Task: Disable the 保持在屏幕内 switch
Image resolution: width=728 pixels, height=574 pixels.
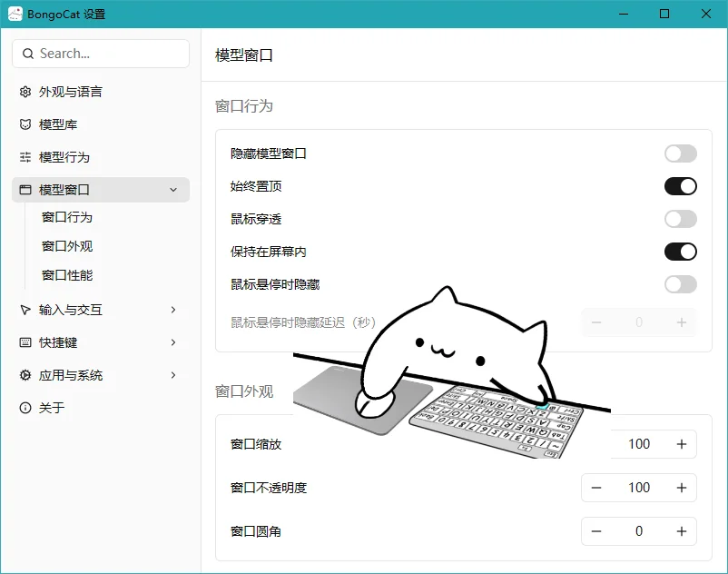Action: pyautogui.click(x=680, y=252)
